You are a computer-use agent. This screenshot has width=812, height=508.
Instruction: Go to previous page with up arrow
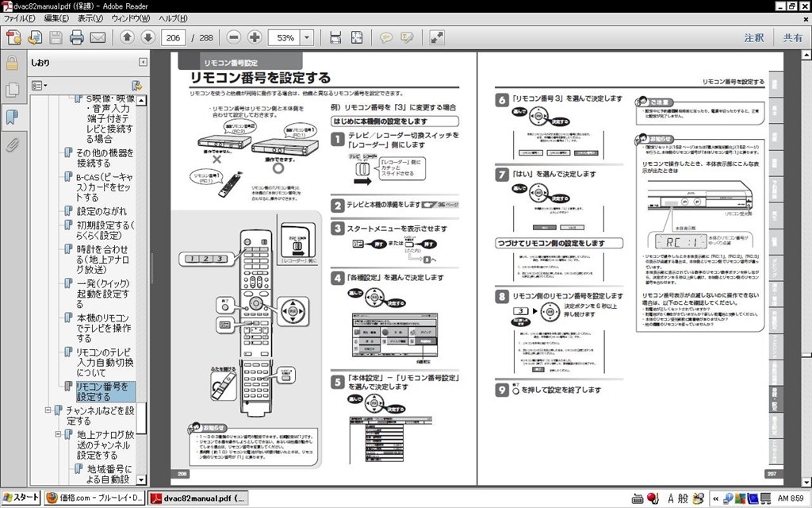(128, 37)
